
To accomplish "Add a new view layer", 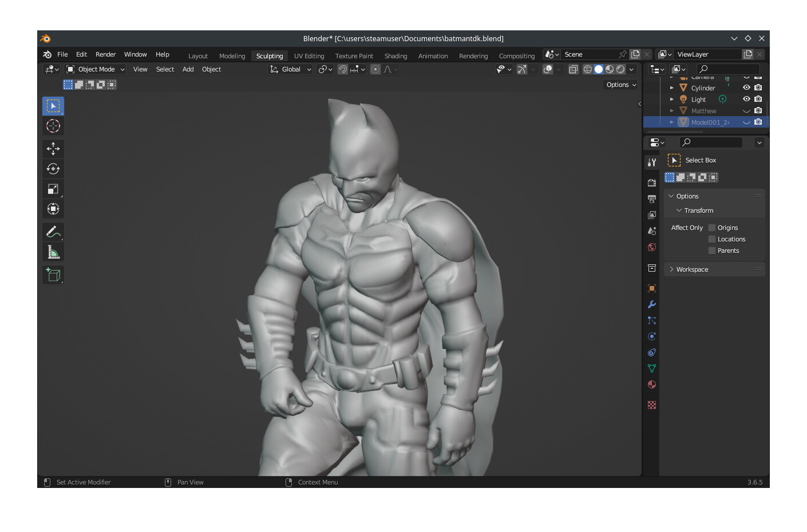I will click(x=748, y=54).
